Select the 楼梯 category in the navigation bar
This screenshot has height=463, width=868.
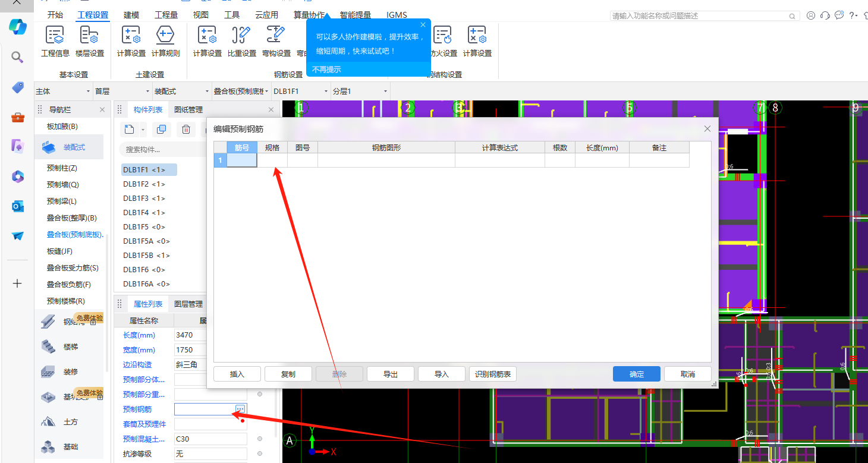[x=68, y=347]
